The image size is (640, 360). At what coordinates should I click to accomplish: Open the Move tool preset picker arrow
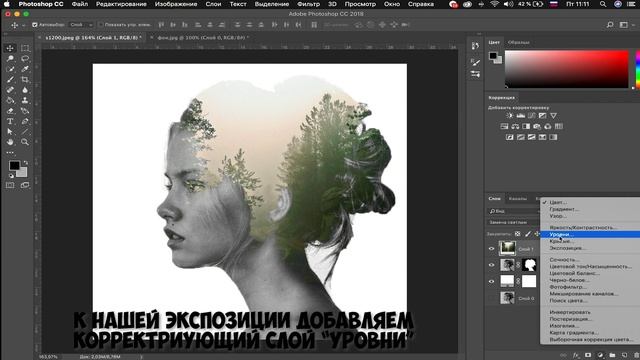[23, 25]
